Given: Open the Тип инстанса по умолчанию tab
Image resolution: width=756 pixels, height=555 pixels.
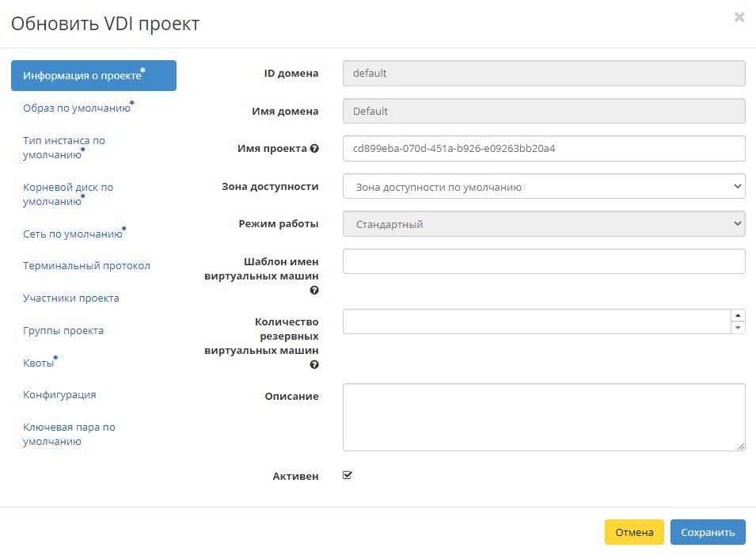Looking at the screenshot, I should pos(64,147).
